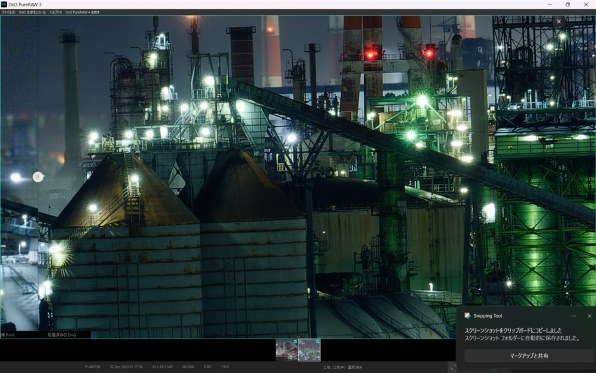The image size is (596, 373).
Task: Open the DxO PureRAW 4 を試す menu
Action: click(82, 12)
